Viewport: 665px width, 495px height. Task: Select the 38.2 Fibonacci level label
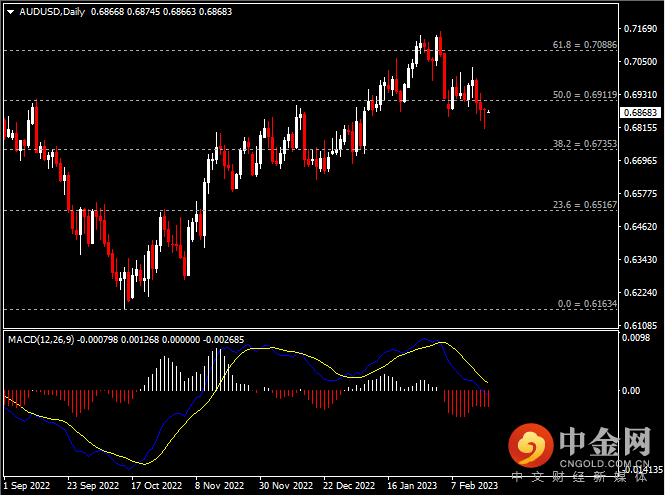[x=585, y=144]
